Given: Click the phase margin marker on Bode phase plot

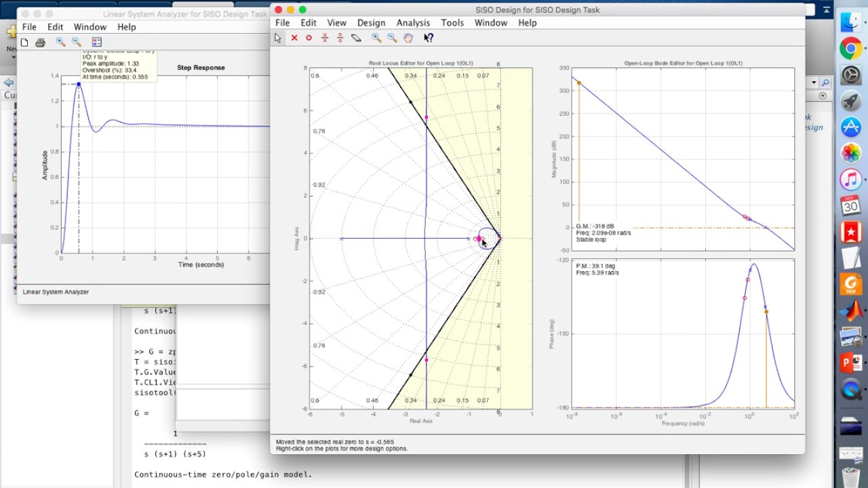Looking at the screenshot, I should pyautogui.click(x=766, y=312).
